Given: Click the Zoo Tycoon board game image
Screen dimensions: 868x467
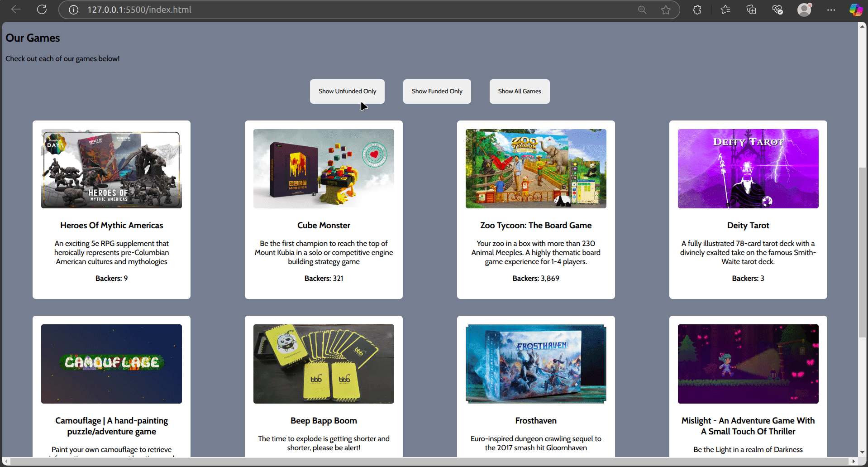Looking at the screenshot, I should point(536,169).
